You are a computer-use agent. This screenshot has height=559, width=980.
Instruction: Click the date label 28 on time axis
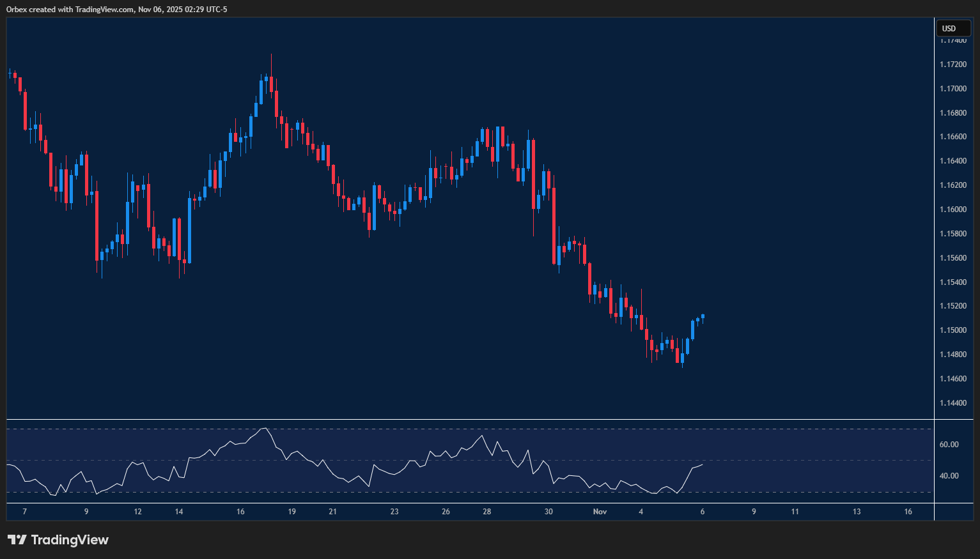(x=486, y=512)
